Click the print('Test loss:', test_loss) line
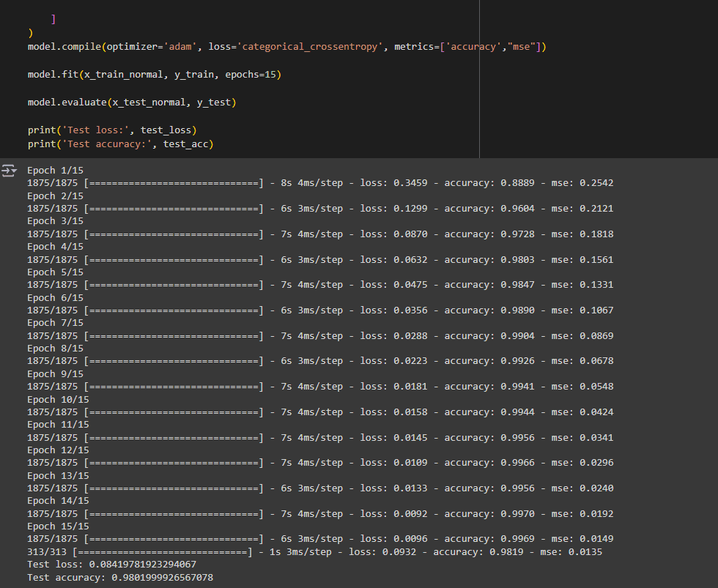This screenshot has width=718, height=588. (x=112, y=130)
